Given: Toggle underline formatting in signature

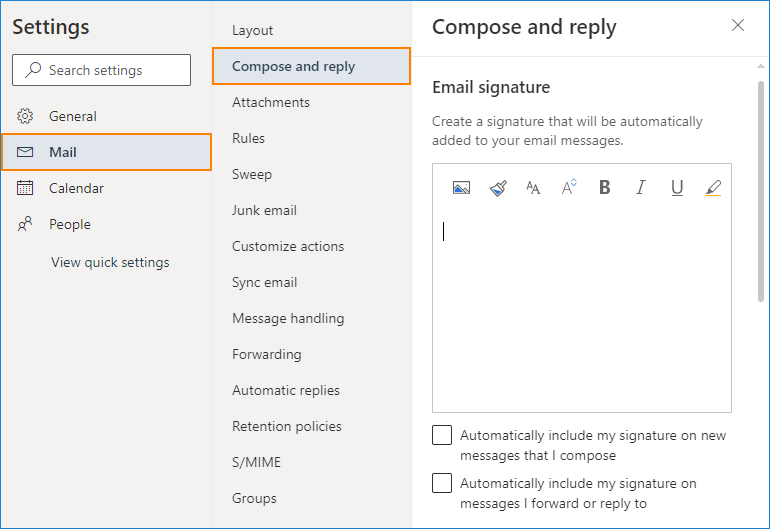Looking at the screenshot, I should point(677,188).
